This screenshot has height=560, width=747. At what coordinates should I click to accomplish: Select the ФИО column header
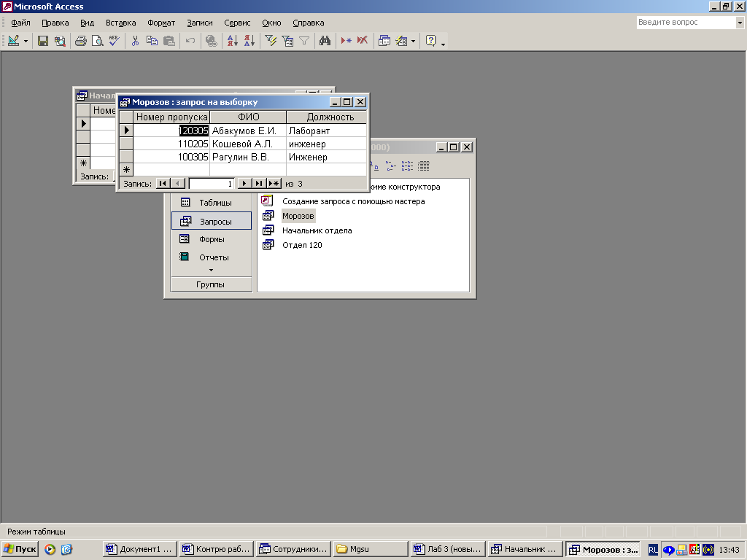(248, 117)
